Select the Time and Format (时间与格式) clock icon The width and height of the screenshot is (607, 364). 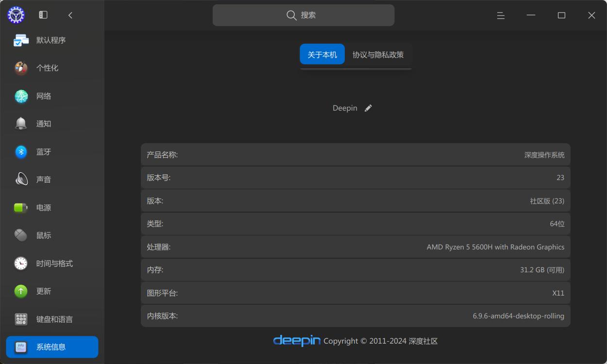(x=21, y=264)
